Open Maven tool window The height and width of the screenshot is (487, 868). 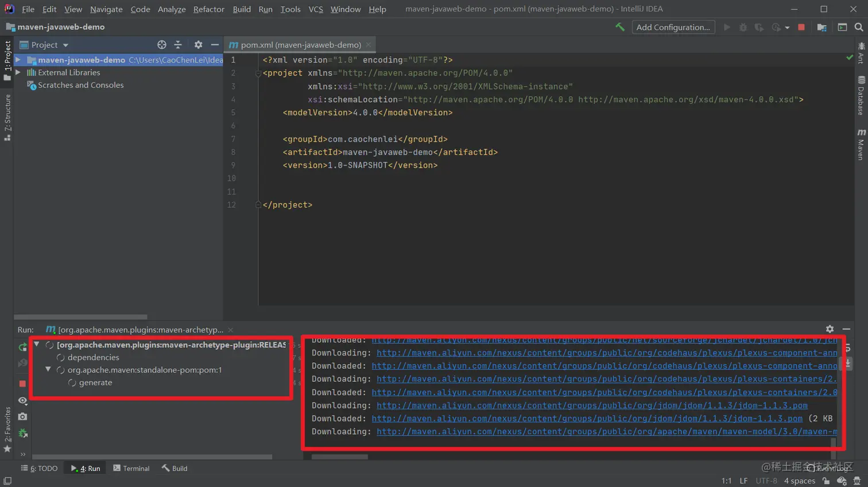[x=861, y=144]
